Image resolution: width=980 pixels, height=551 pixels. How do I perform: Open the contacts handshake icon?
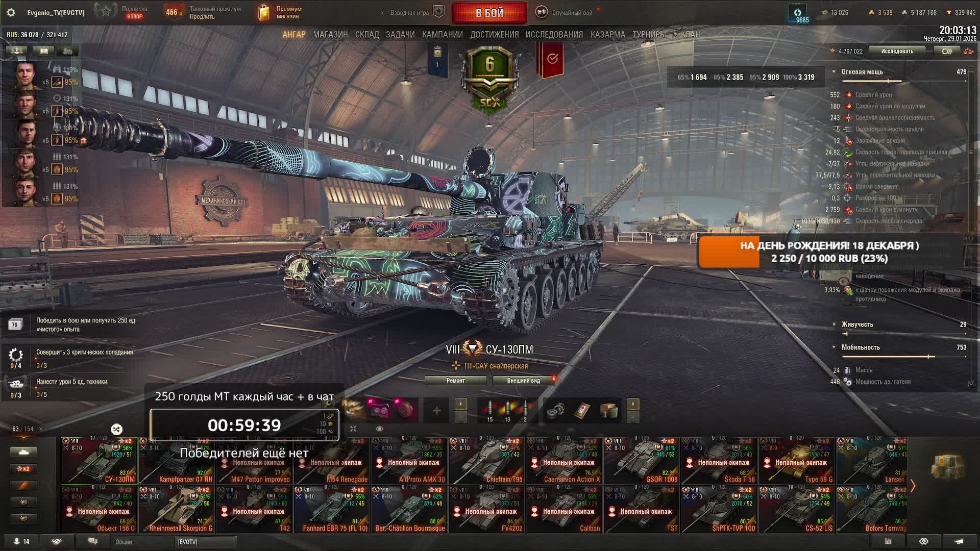coord(56,541)
